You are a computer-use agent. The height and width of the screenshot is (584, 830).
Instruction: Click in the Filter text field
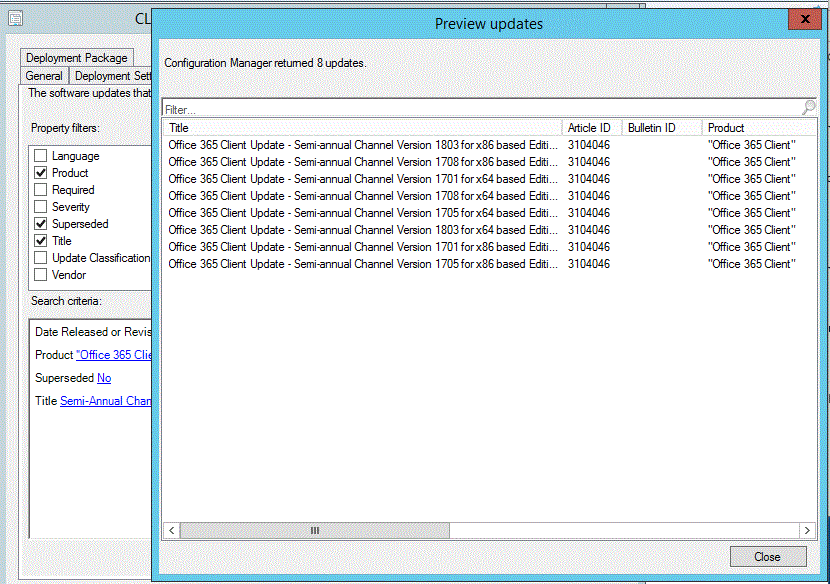482,109
